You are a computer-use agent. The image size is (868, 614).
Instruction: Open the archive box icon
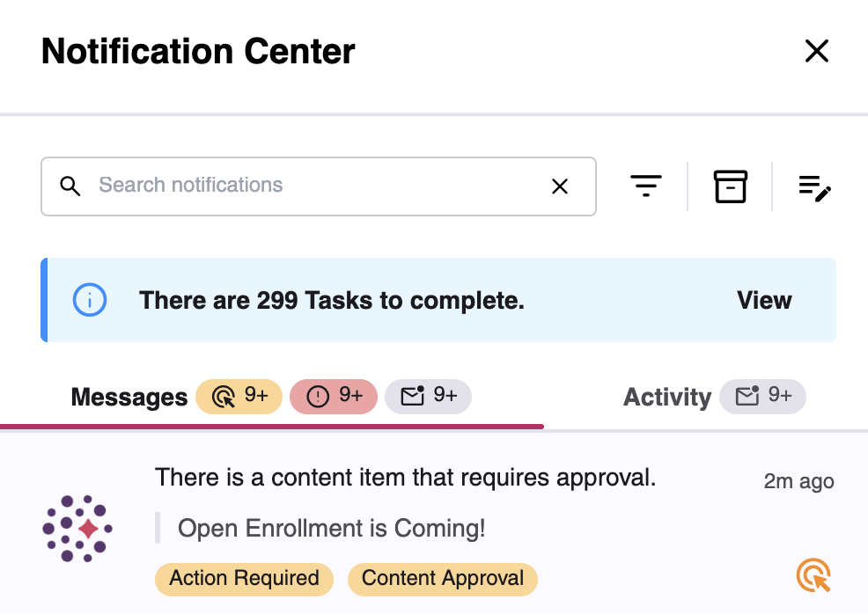point(730,186)
